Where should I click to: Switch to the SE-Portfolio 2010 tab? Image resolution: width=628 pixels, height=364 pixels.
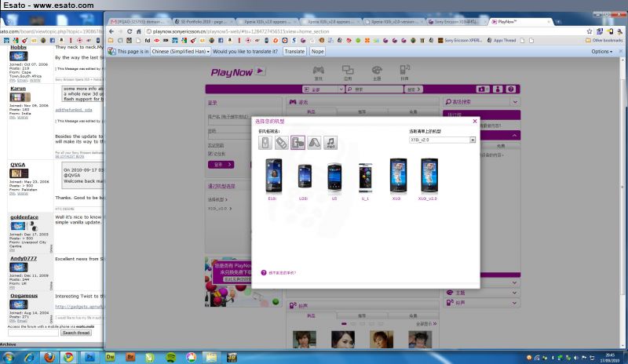tap(203, 22)
